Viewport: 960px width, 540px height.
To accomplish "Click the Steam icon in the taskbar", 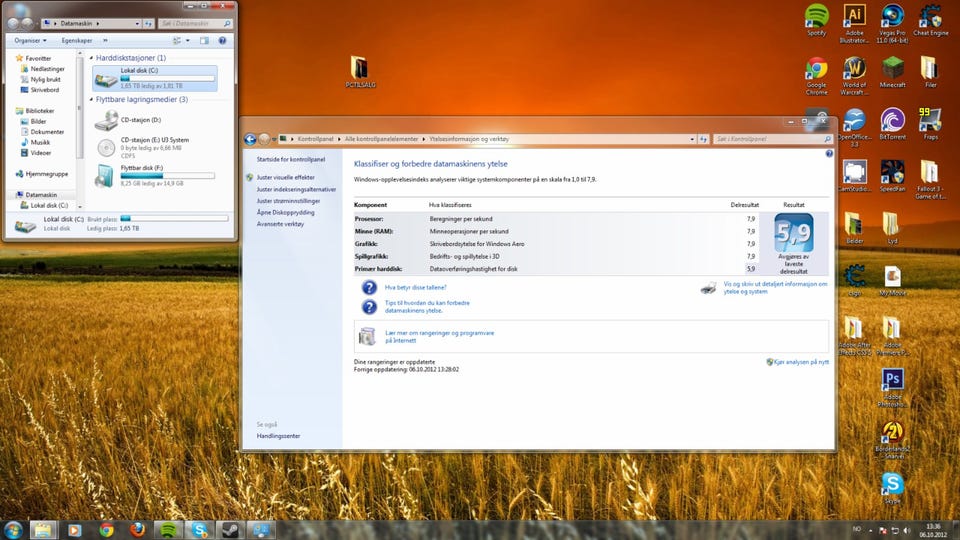I will pos(232,529).
